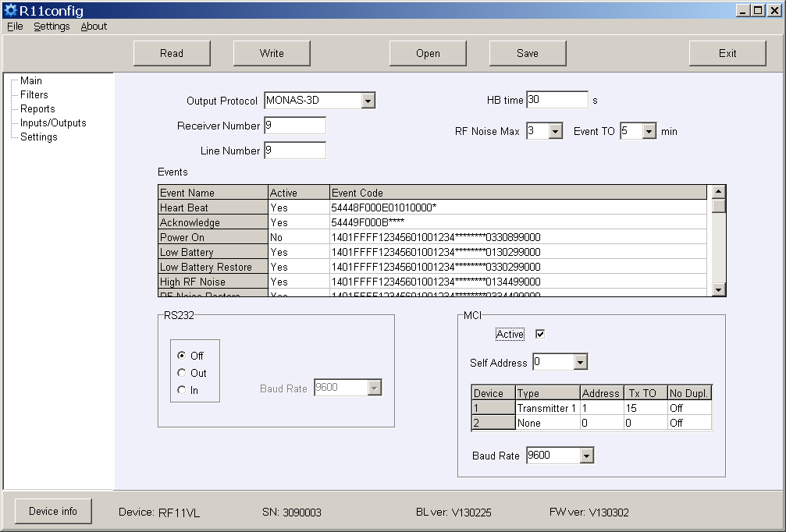
Task: Click the HB time input field
Action: pos(557,100)
